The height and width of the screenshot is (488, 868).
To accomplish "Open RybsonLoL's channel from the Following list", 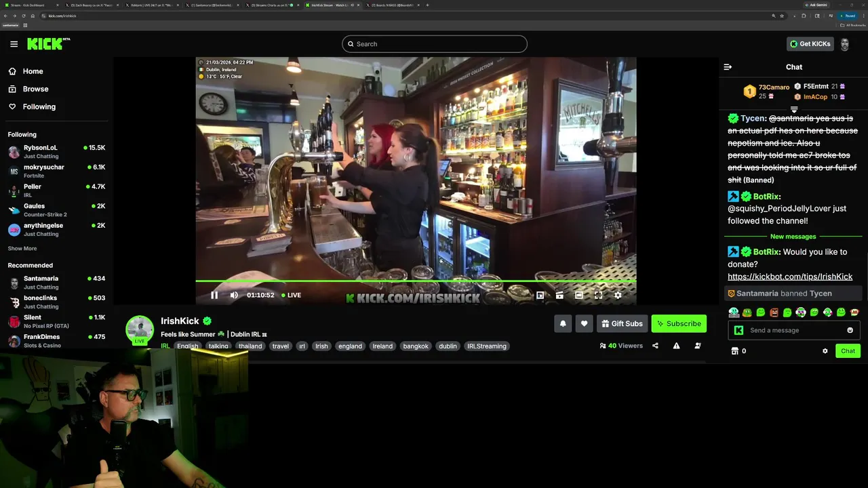I will (x=56, y=151).
